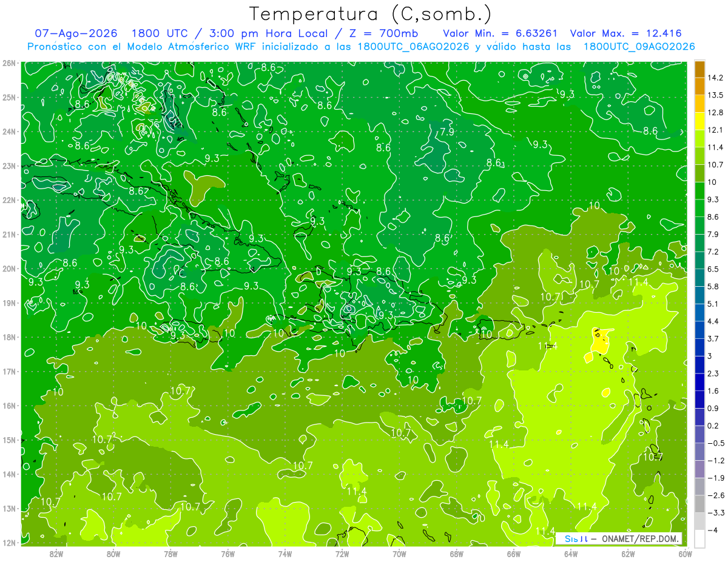Click the "-3.3" color bar label
Screen dimensions: 728x562
[x=715, y=513]
